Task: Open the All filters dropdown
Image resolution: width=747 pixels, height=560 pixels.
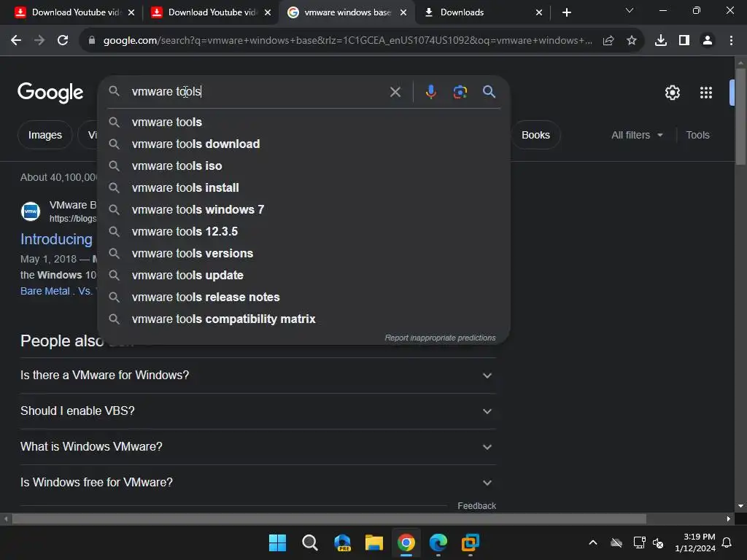Action: point(637,135)
